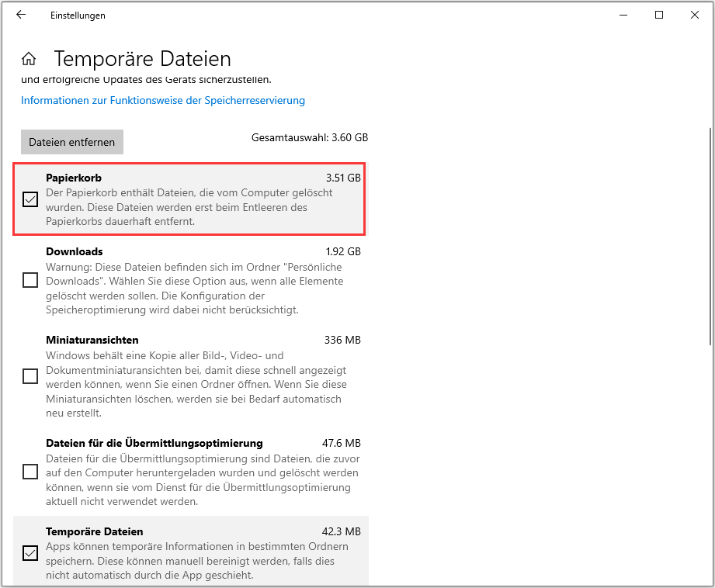Maximize the Einstellungen window
Image resolution: width=715 pixels, height=588 pixels.
pyautogui.click(x=659, y=15)
